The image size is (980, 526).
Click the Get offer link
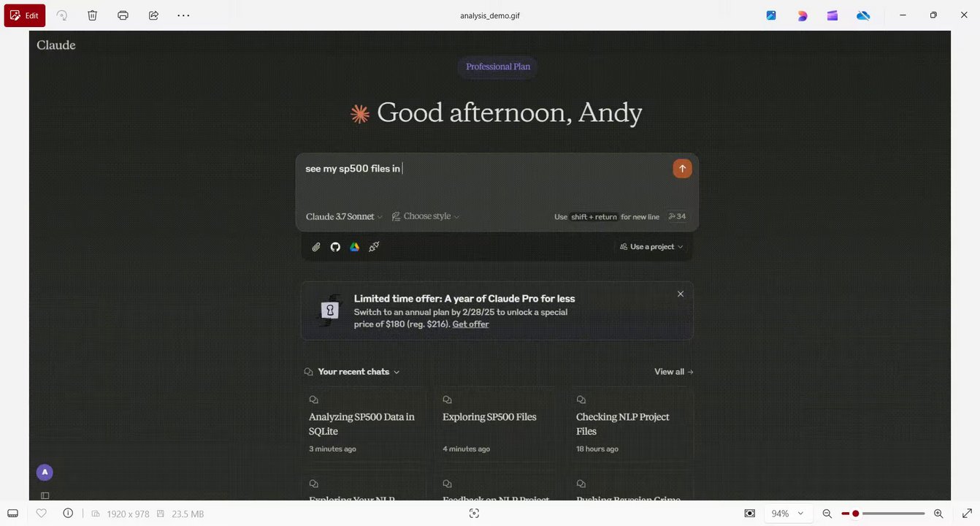pos(470,324)
